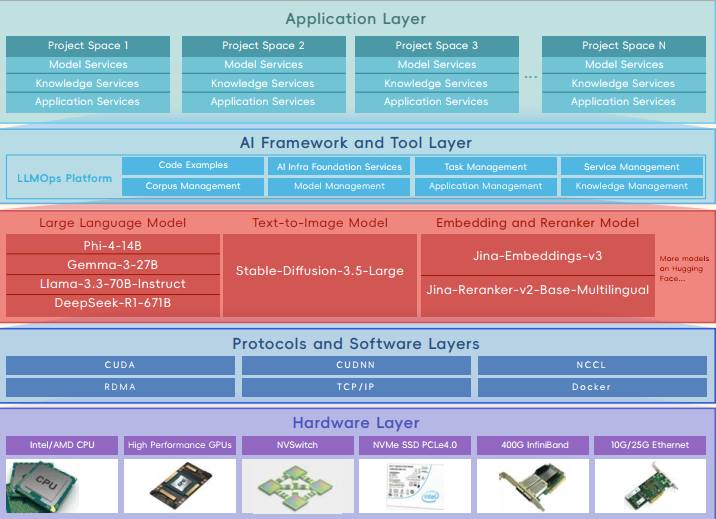Select the Docker software box
Image resolution: width=716 pixels, height=519 pixels.
click(591, 387)
